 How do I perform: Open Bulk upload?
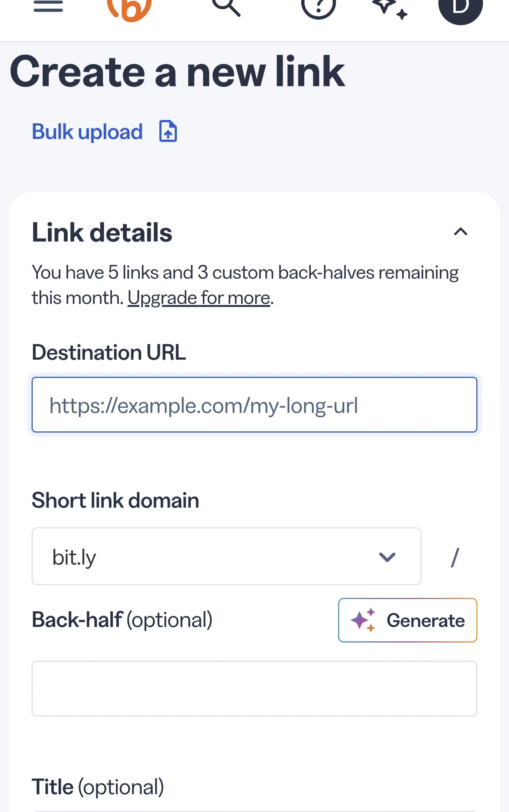(87, 132)
